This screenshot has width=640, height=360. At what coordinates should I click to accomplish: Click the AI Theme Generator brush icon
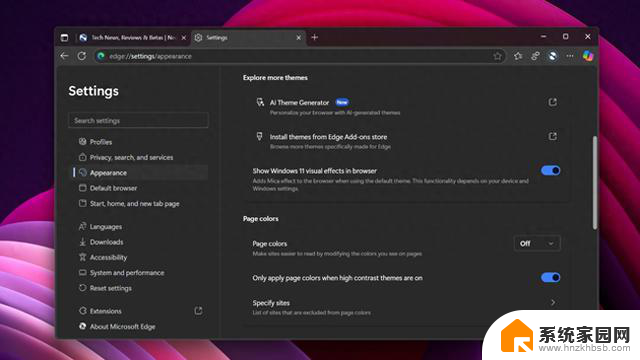point(260,102)
